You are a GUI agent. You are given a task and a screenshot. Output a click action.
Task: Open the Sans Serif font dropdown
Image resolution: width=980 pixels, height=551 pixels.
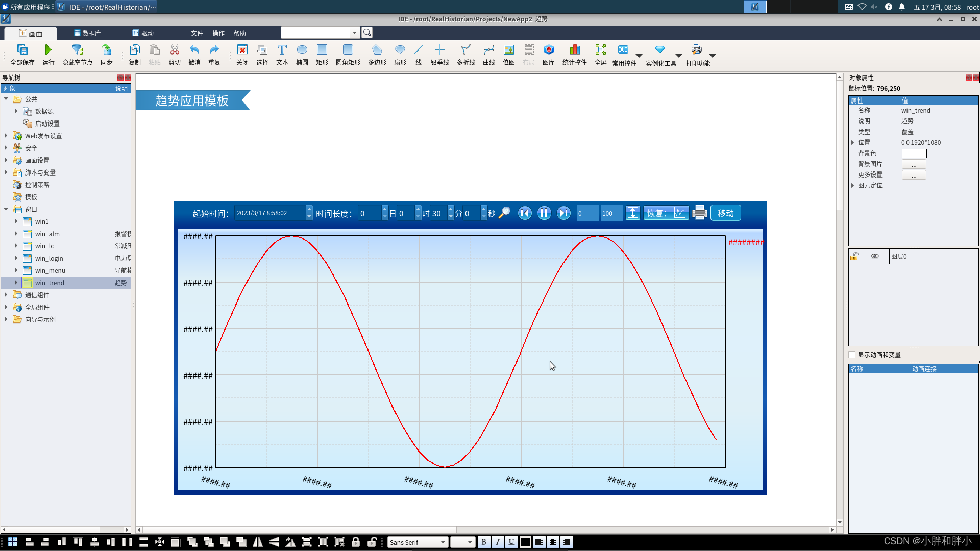(x=443, y=542)
